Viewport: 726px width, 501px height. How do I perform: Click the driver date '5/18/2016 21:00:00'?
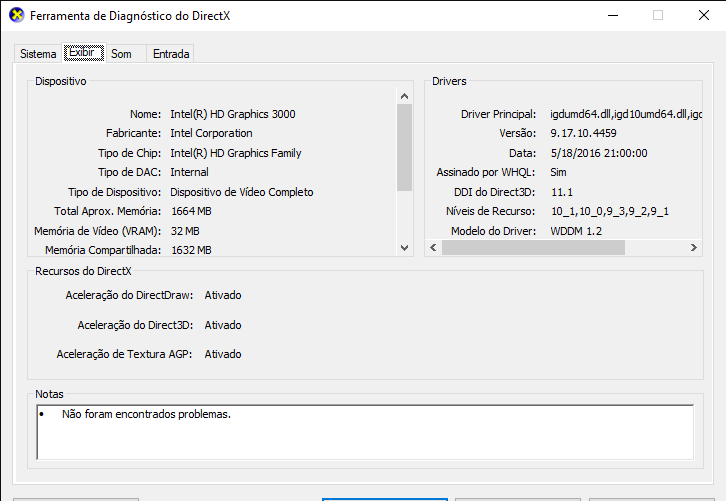pos(599,153)
